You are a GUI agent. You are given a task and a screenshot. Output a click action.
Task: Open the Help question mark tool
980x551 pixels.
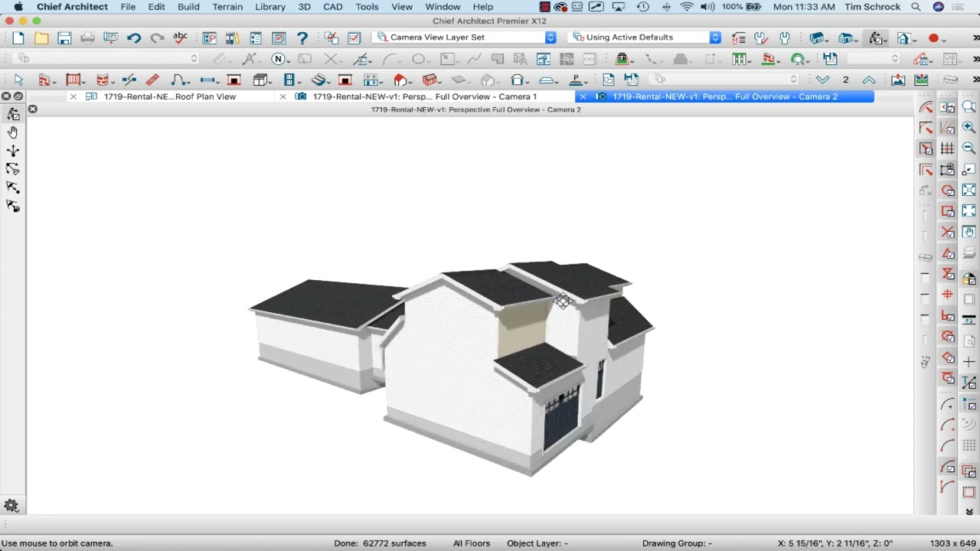tap(302, 37)
